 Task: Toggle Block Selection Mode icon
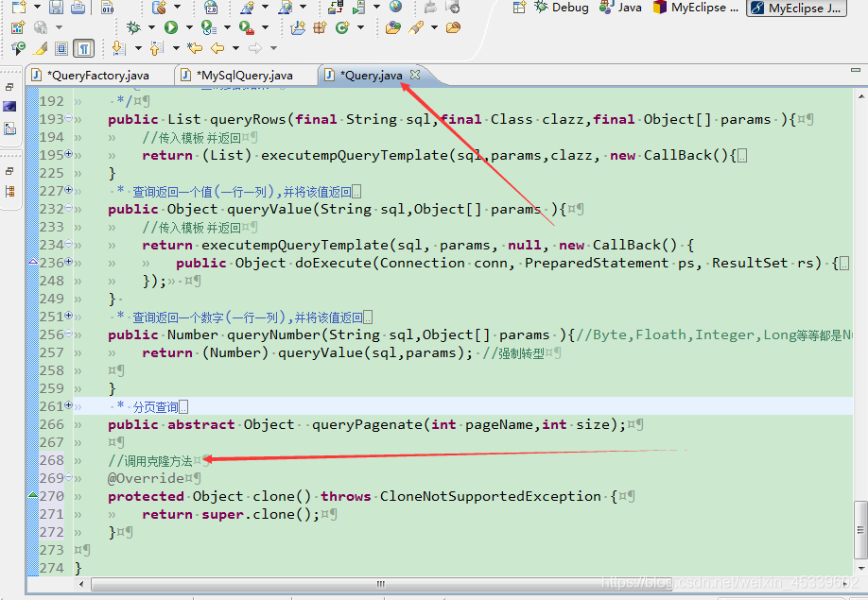[62, 49]
